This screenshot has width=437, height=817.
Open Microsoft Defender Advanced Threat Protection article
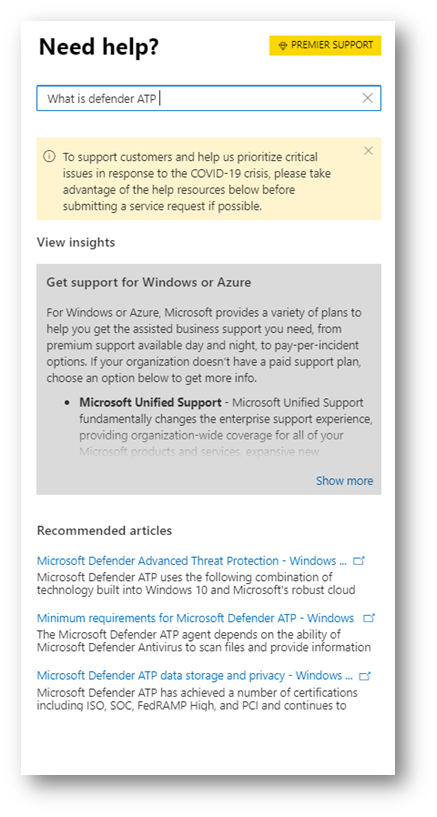192,561
